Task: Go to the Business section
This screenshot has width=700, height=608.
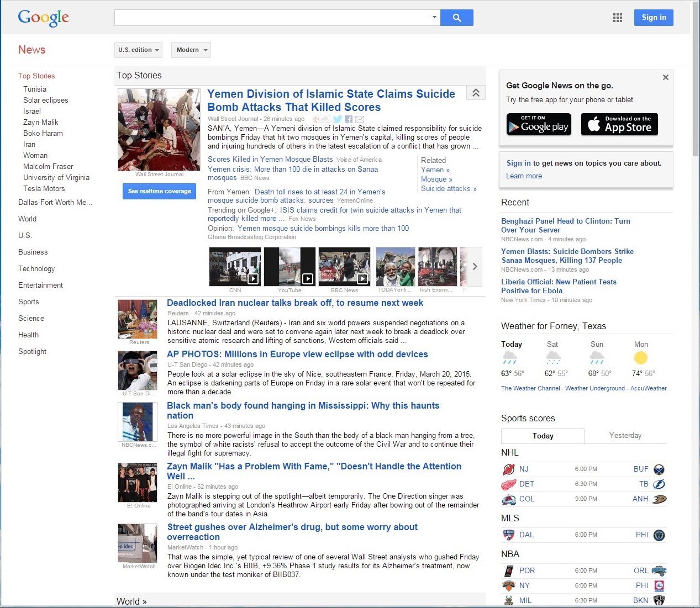Action: click(33, 252)
